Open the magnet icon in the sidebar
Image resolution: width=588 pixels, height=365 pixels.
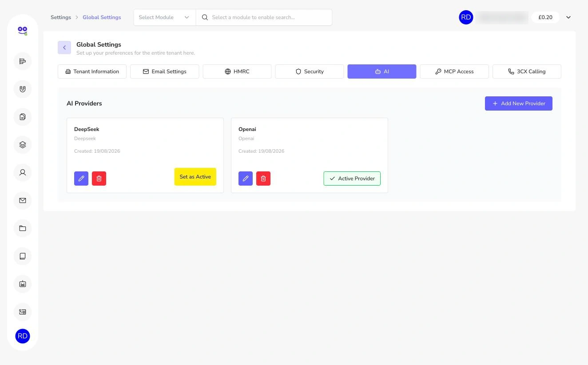pos(23,89)
